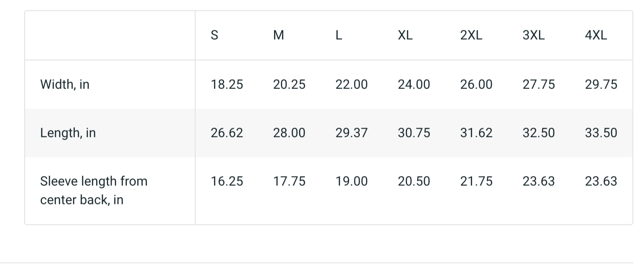Select the 2XL size column header

(471, 35)
